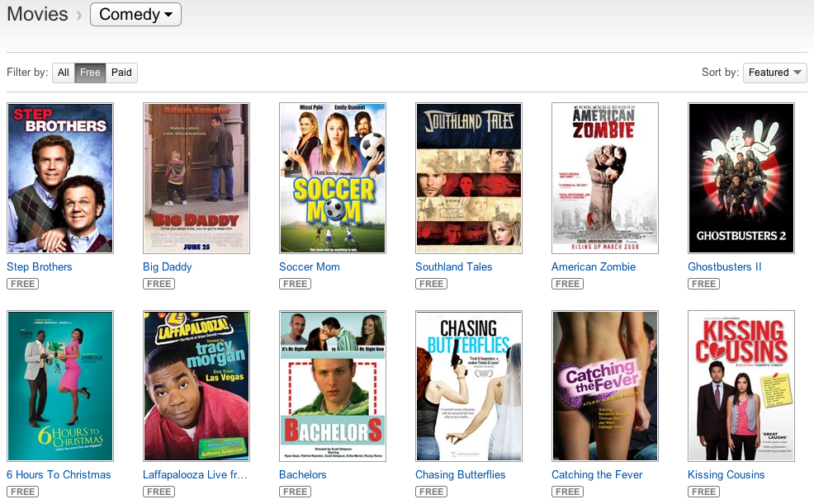
Task: Select the Southland Tales poster
Action: click(x=469, y=178)
